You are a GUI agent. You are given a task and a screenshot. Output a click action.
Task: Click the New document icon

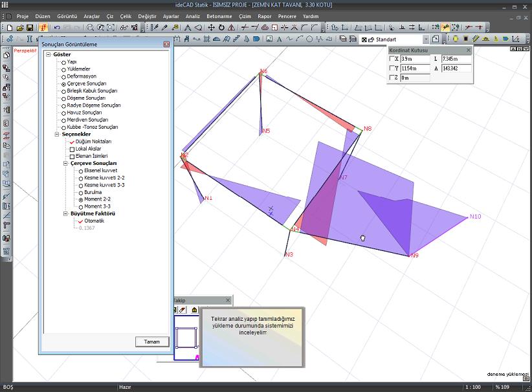pos(10,28)
